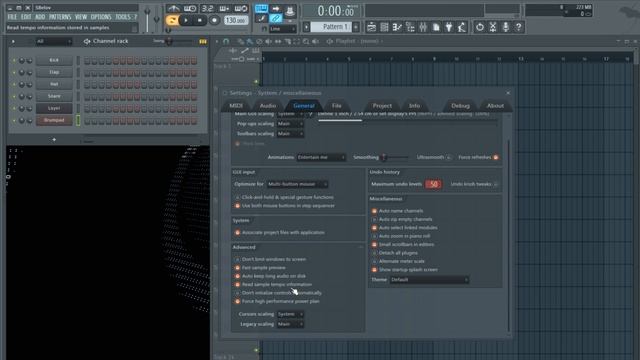
Task: Toggle the loop recording icon
Action: pyautogui.click(x=241, y=8)
